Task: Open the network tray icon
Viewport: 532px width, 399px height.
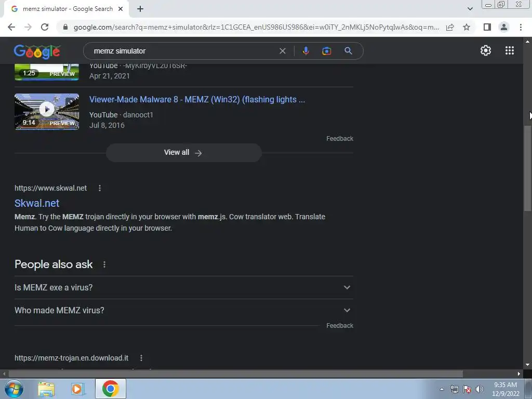Action: [454, 389]
